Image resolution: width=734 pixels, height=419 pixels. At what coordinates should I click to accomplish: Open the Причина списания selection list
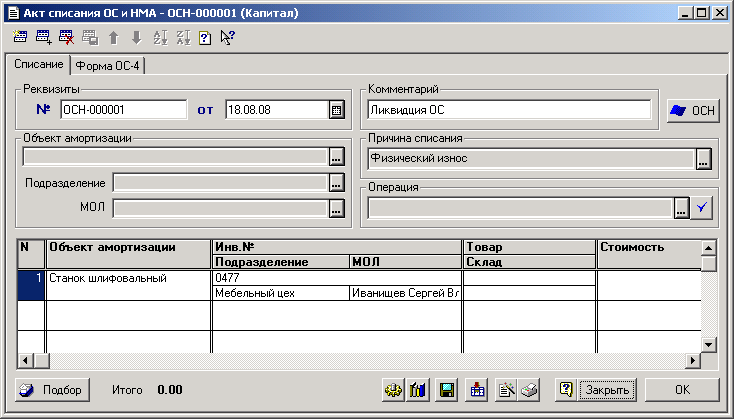703,158
